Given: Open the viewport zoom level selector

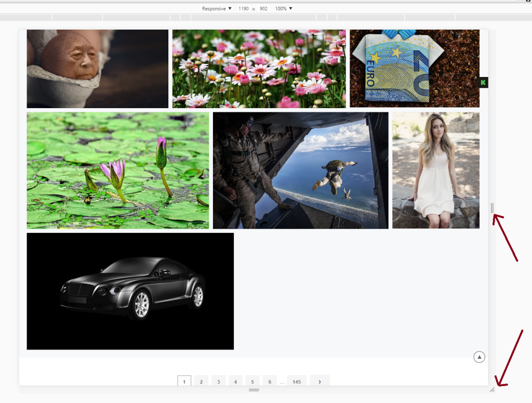Looking at the screenshot, I should point(283,8).
